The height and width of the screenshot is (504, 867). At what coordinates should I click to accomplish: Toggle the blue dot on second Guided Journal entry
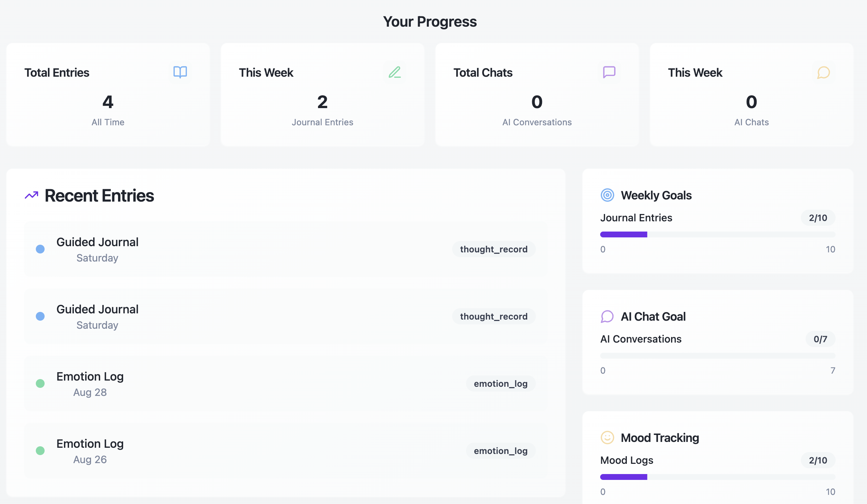pos(40,316)
